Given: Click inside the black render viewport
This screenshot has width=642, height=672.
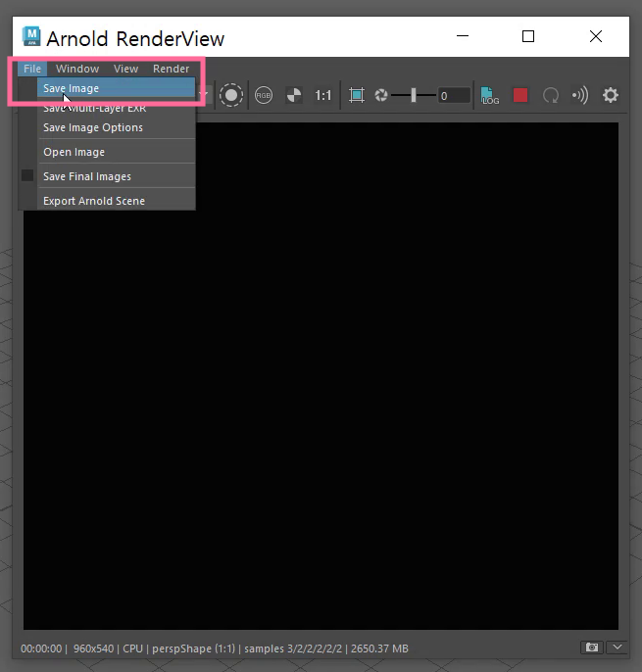Looking at the screenshot, I should (321, 376).
